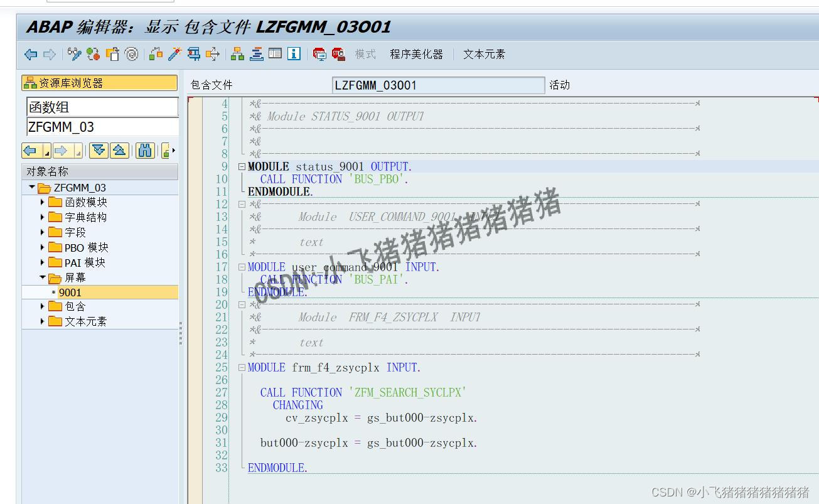The image size is (819, 504).
Task: Click the ZFGMM_03 object name field
Action: point(103,127)
